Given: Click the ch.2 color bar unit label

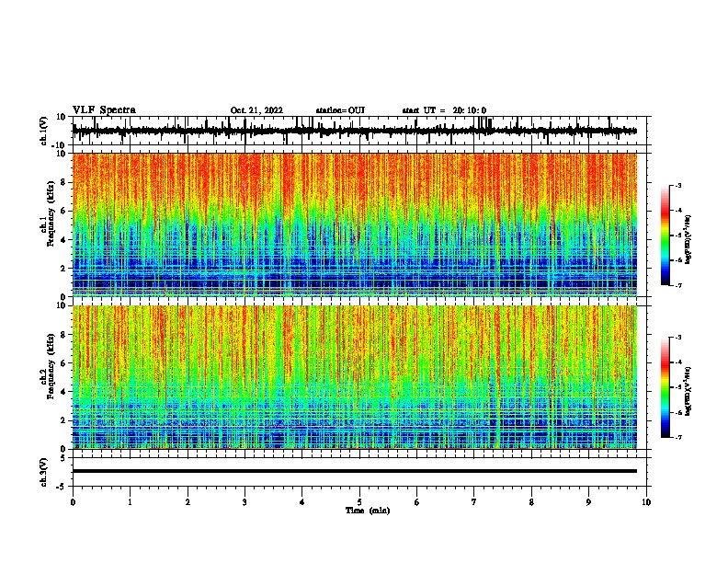Looking at the screenshot, I should tap(688, 391).
